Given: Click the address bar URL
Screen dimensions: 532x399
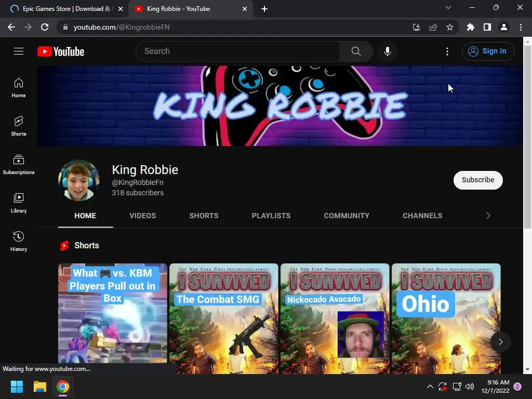Looking at the screenshot, I should [122, 27].
